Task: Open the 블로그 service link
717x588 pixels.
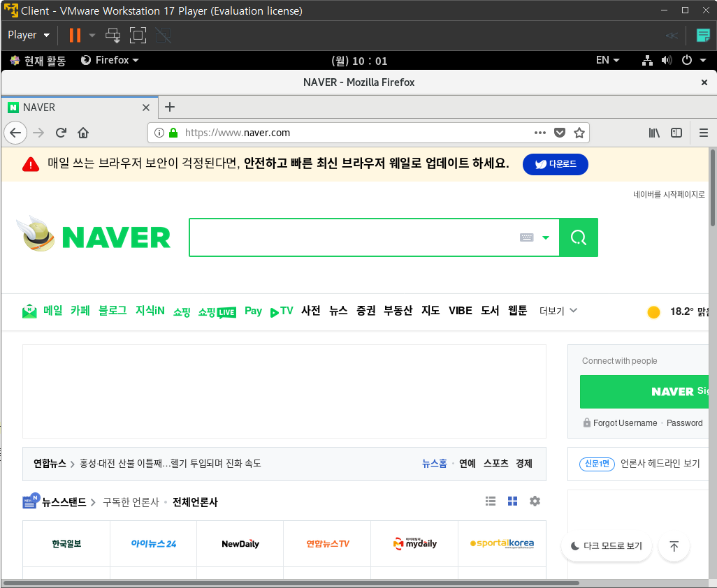Action: 113,311
